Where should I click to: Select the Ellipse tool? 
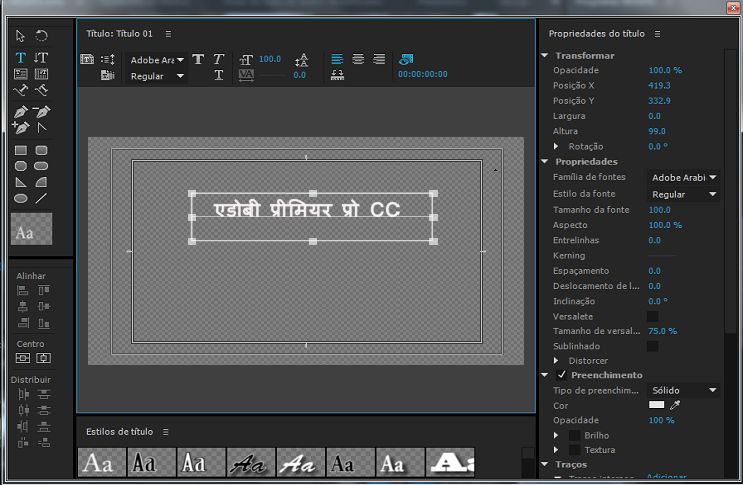21,198
